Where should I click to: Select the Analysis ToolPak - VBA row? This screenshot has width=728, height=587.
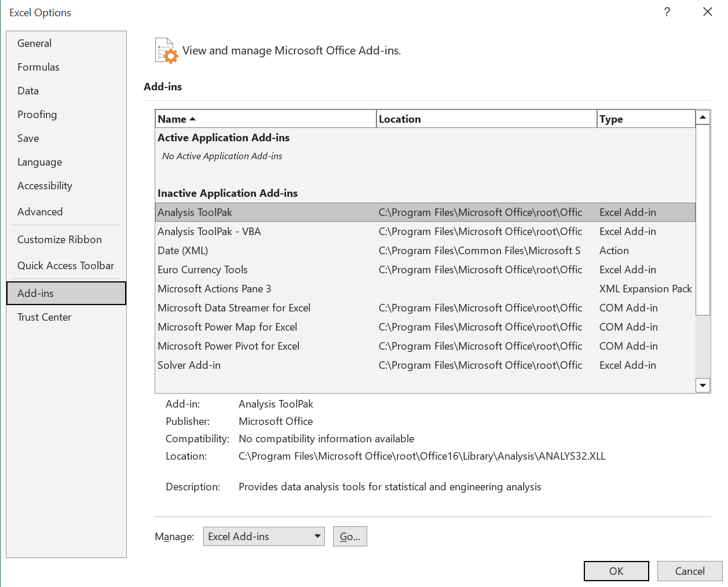tap(425, 232)
